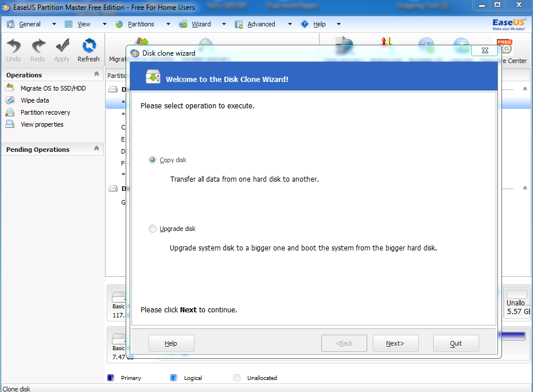Select the Copy disk radio option

[x=152, y=160]
